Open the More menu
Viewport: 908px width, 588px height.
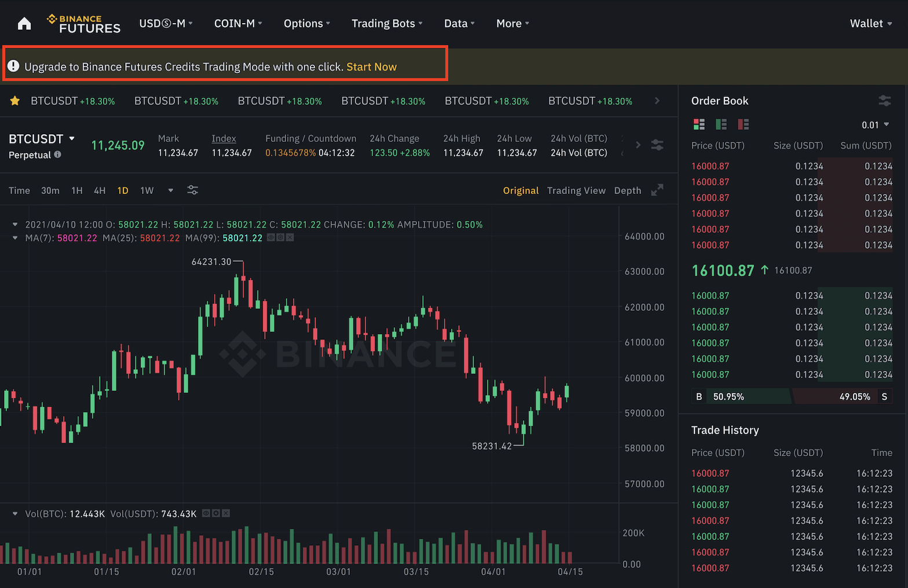[512, 24]
